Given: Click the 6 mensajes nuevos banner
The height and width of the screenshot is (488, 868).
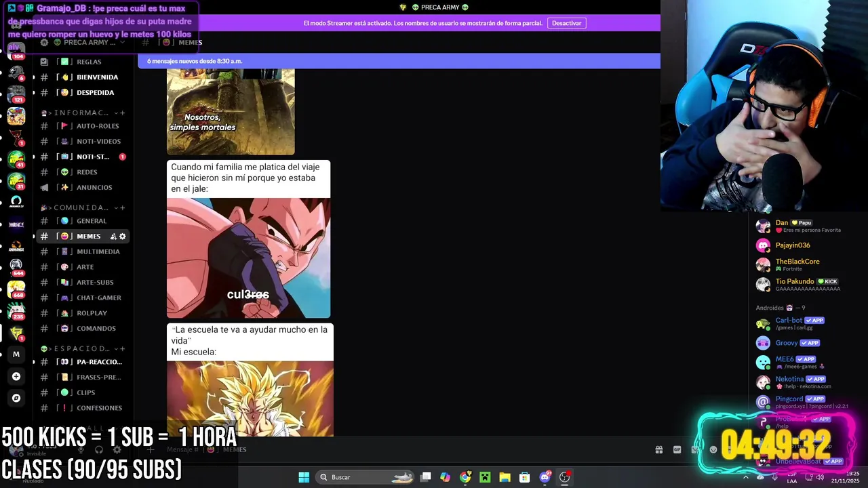Looking at the screenshot, I should pyautogui.click(x=399, y=61).
